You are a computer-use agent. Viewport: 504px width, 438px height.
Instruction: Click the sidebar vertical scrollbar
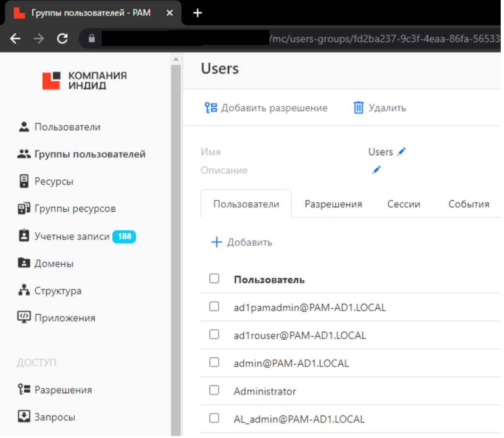tap(176, 246)
